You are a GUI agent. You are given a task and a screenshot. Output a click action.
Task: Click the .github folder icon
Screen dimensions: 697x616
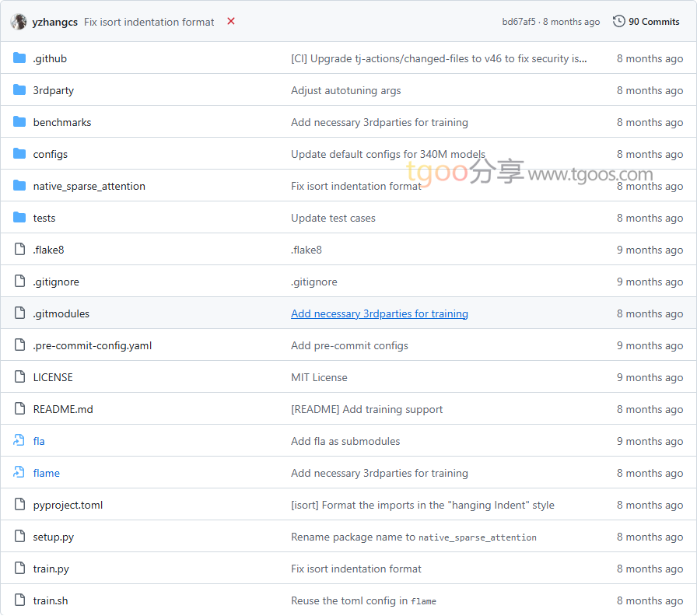coord(19,58)
